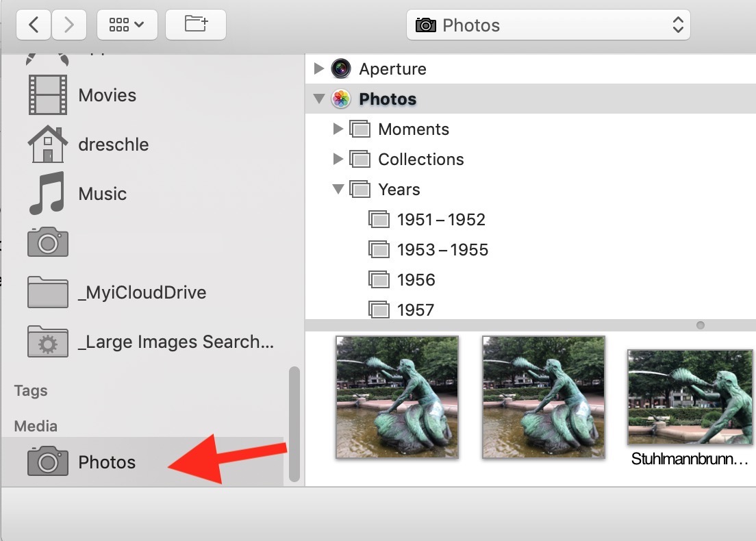
Task: Select the Years album icon
Action: tap(360, 189)
